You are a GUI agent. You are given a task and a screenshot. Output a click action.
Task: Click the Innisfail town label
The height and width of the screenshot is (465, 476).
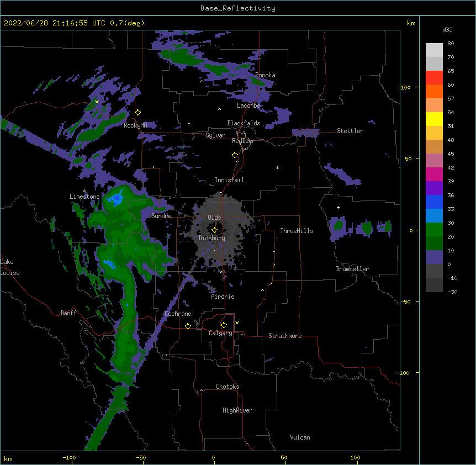coord(229,180)
